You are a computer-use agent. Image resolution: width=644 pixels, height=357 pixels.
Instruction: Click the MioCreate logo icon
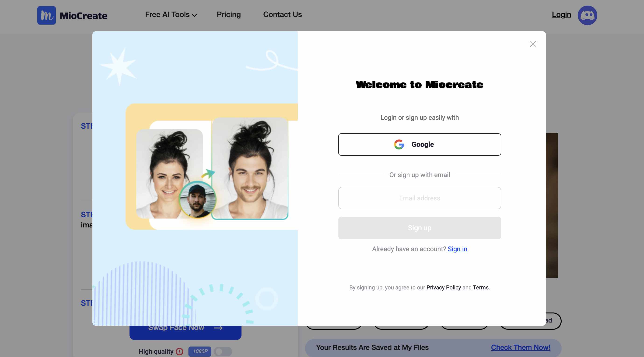[x=46, y=15]
